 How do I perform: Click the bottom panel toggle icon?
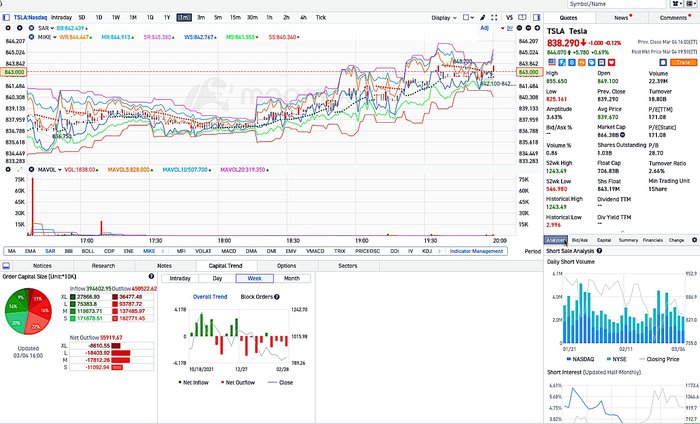pyautogui.click(x=6, y=266)
